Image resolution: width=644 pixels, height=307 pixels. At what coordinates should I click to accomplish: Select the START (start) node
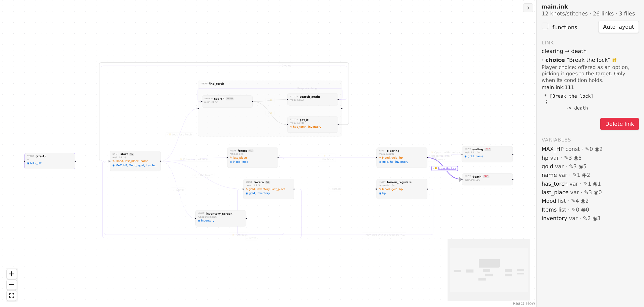50,161
